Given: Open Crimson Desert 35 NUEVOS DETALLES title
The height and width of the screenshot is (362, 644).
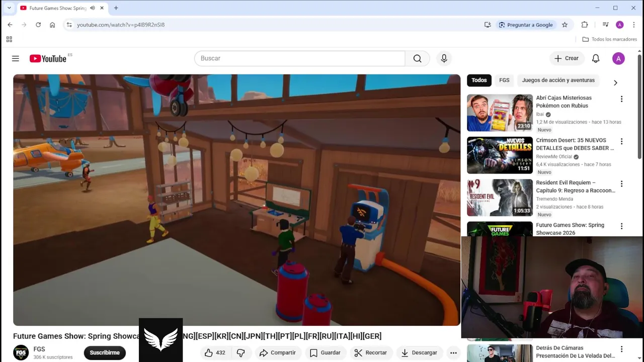Looking at the screenshot, I should [x=575, y=144].
